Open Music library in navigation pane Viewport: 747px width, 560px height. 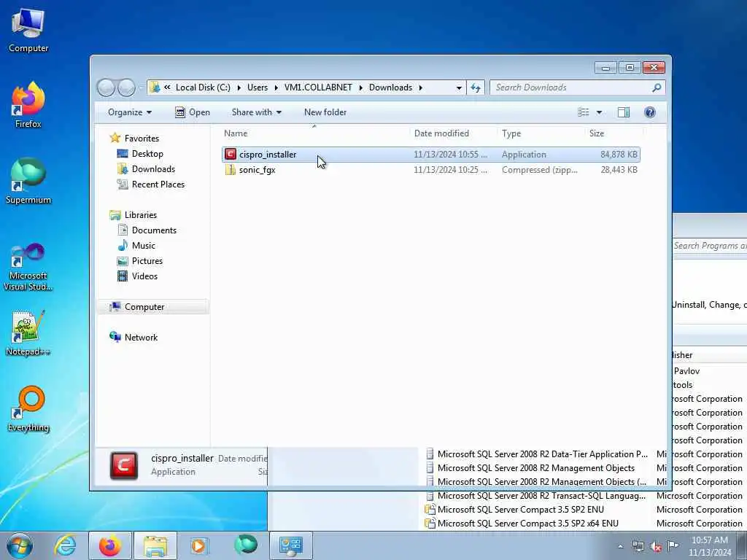pyautogui.click(x=144, y=245)
